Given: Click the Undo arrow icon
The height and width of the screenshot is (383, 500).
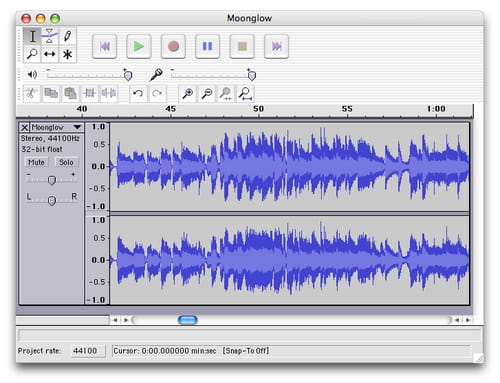Looking at the screenshot, I should (x=138, y=94).
